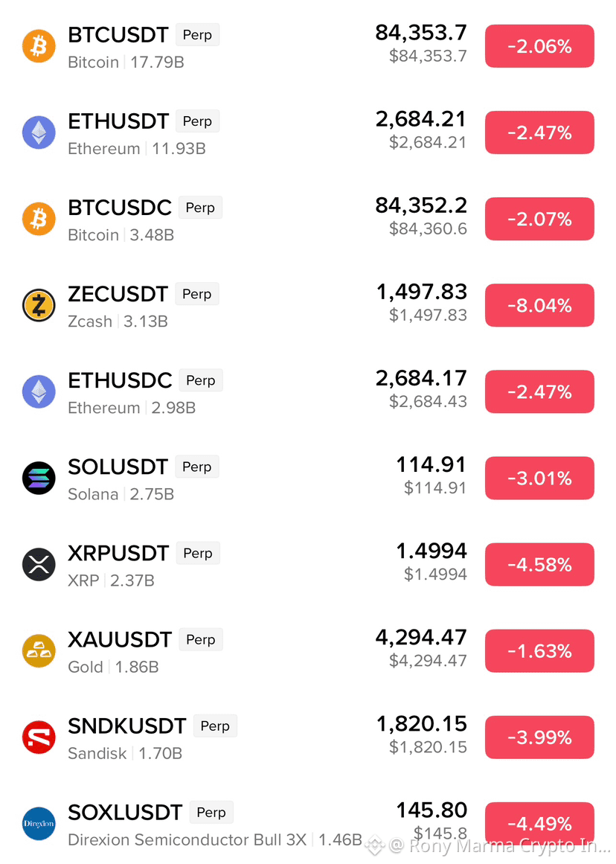Tap the Bitcoin icon beside BTCUSDT

(x=39, y=45)
